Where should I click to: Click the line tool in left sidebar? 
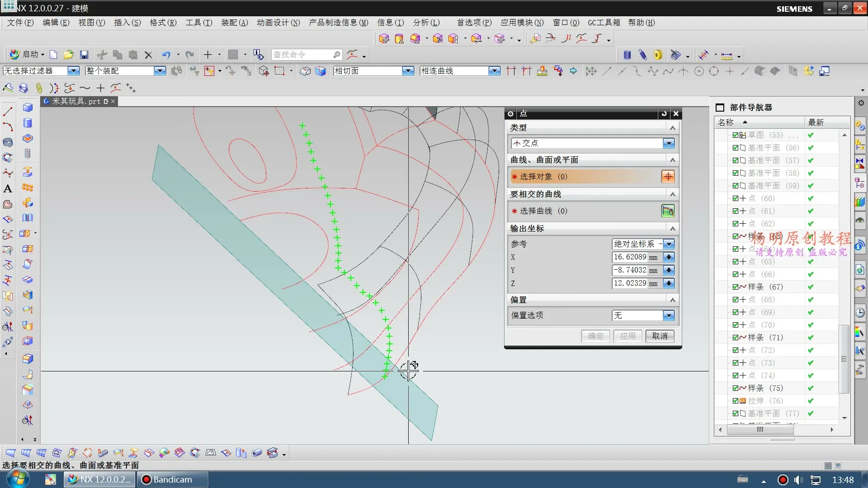point(8,111)
